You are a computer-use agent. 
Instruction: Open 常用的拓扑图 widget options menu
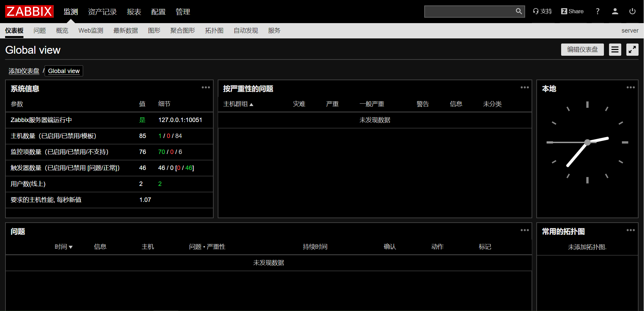(630, 230)
